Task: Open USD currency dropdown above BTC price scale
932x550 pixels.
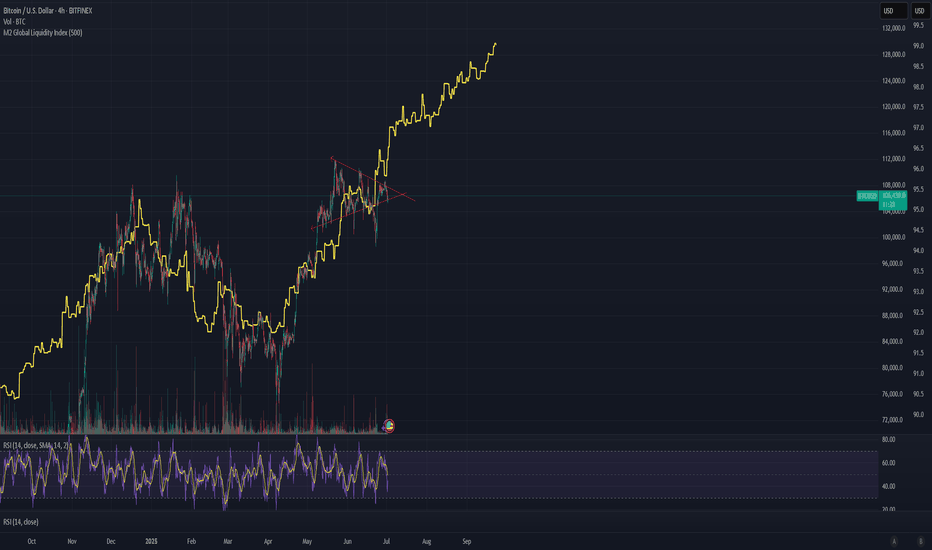Action: (x=893, y=11)
